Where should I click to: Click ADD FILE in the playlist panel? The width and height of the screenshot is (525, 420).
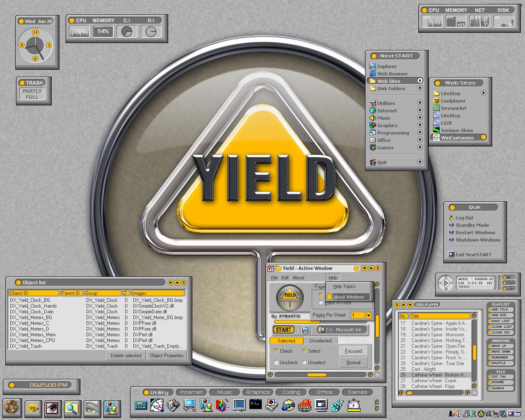point(500,310)
